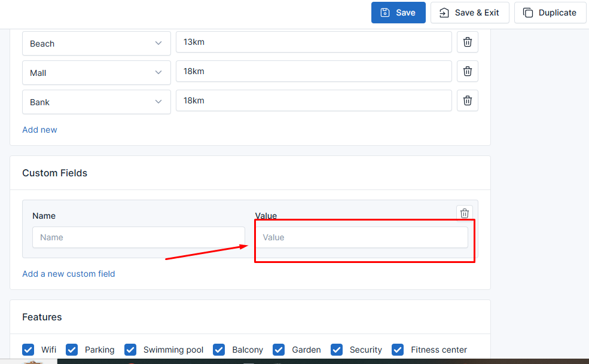Focus the custom field Name input
The height and width of the screenshot is (364, 589).
click(x=139, y=237)
